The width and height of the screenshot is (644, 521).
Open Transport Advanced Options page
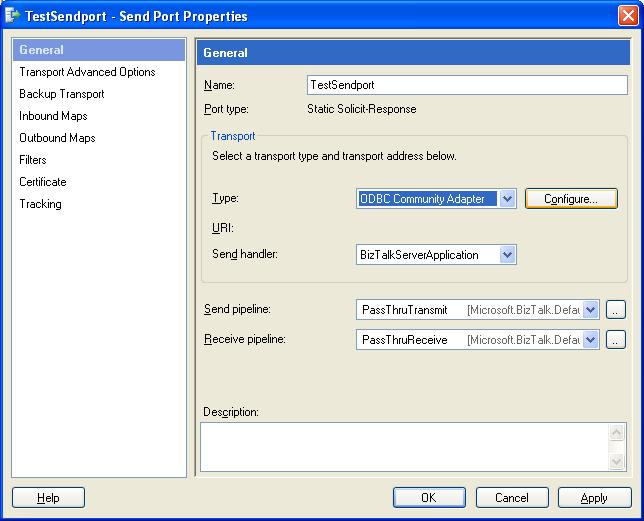point(87,72)
